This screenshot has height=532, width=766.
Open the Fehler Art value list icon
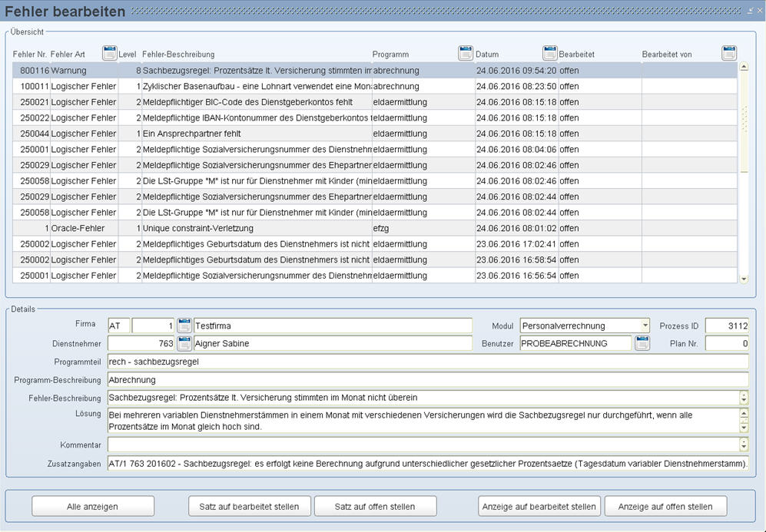click(109, 53)
